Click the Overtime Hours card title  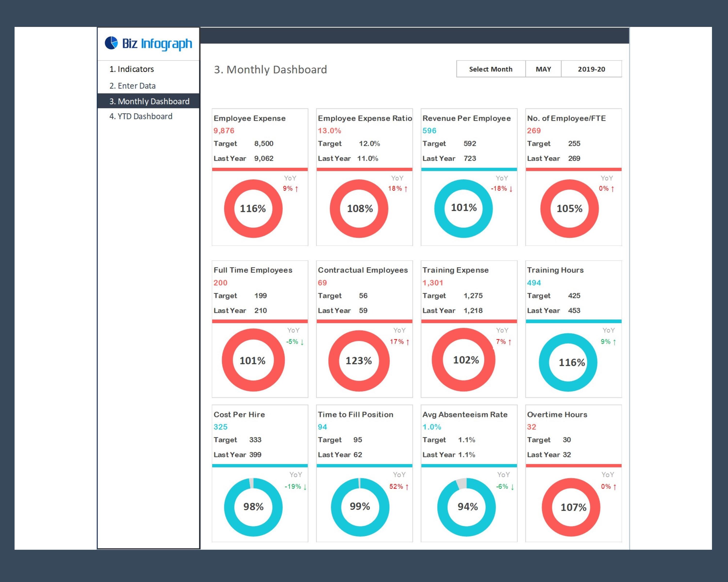click(x=557, y=414)
